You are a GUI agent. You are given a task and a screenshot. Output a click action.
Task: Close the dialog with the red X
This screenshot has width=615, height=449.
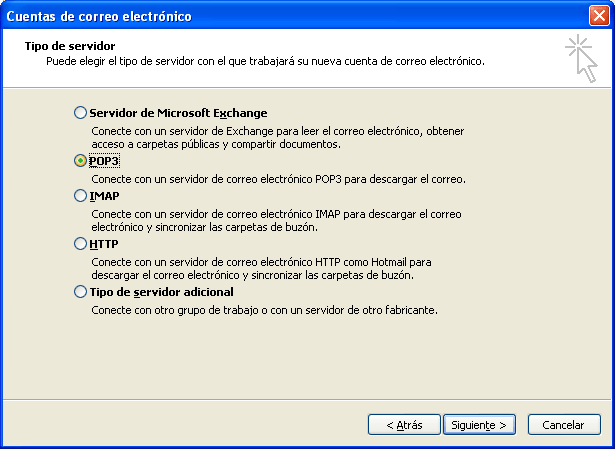click(x=598, y=16)
